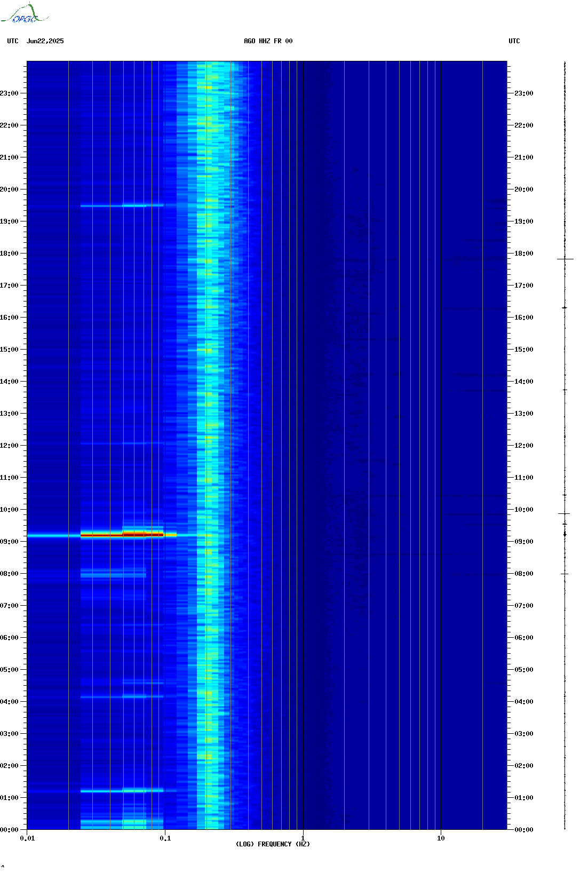Click the 19:00 label on the left axis

coord(9,221)
